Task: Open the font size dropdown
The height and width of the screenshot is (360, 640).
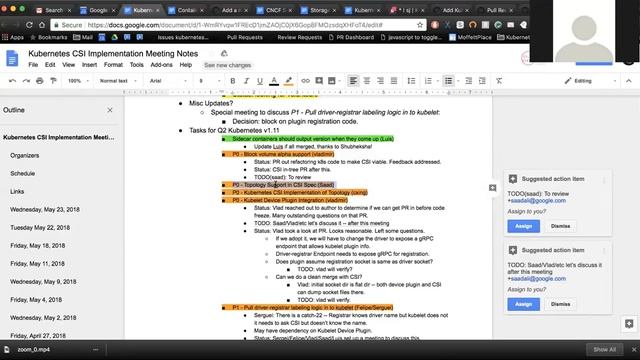Action: (209, 81)
